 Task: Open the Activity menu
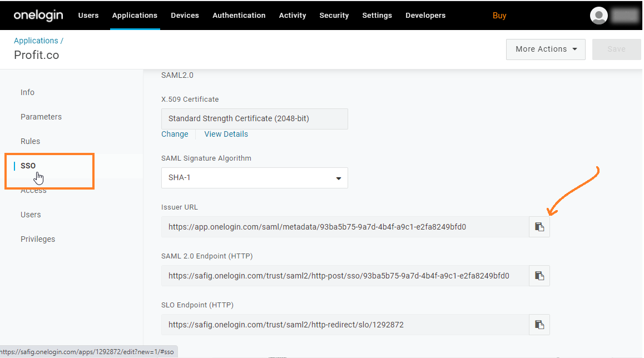point(293,15)
